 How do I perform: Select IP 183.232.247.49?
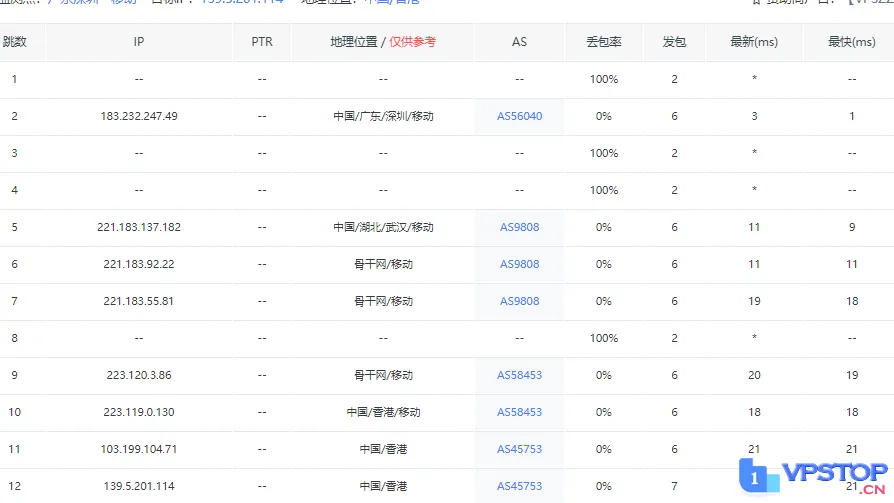click(x=139, y=116)
